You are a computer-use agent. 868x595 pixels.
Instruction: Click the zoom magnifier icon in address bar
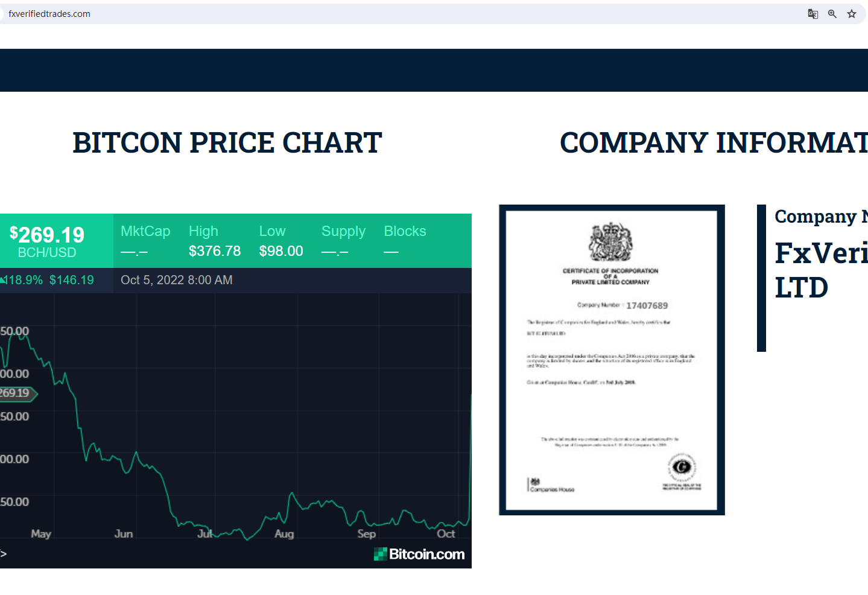pyautogui.click(x=832, y=14)
